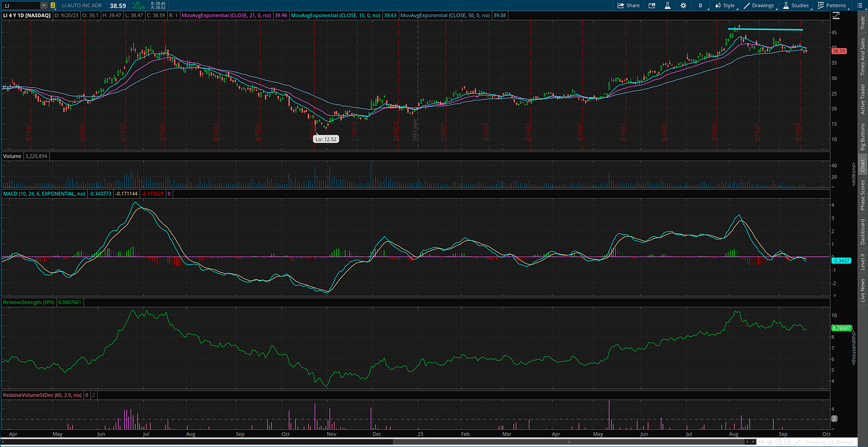868x447 pixels.
Task: Open the Level II side tab
Action: (862, 261)
